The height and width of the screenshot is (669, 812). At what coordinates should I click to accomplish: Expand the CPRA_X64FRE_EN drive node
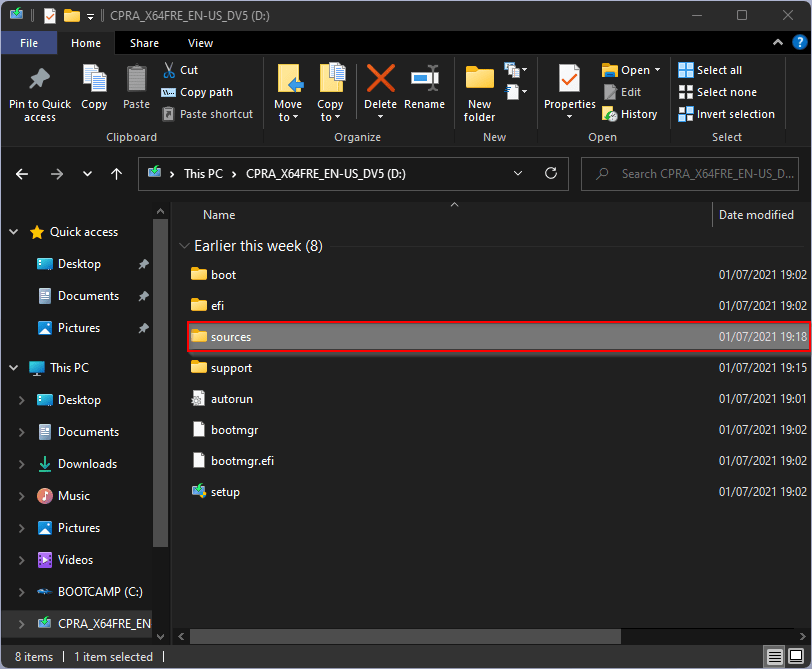point(21,624)
